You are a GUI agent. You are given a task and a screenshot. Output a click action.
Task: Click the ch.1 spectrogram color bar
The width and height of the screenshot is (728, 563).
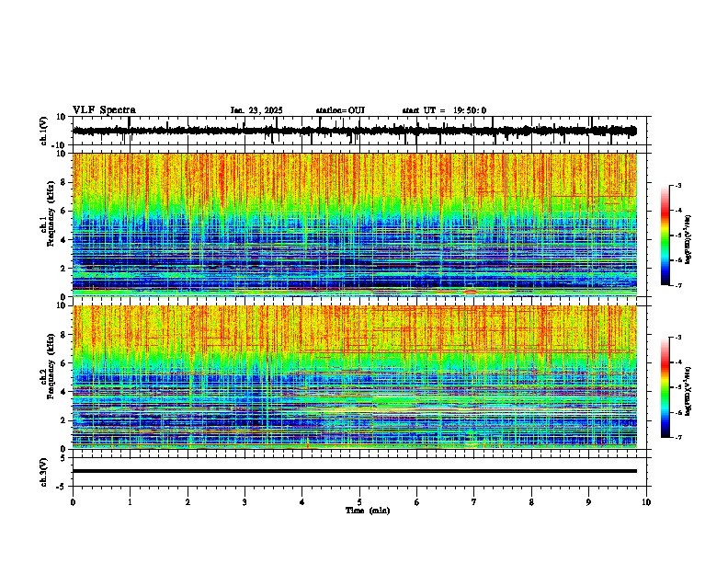pyautogui.click(x=665, y=236)
